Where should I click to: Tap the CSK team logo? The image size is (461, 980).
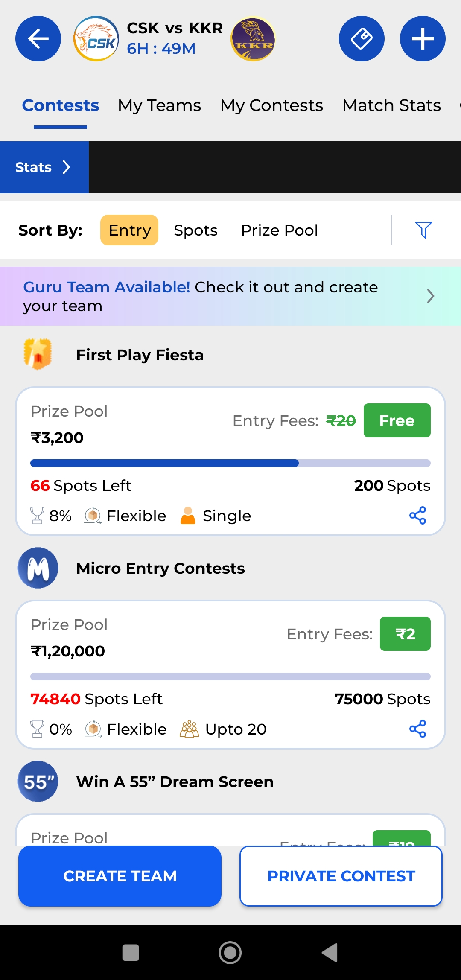pos(96,39)
